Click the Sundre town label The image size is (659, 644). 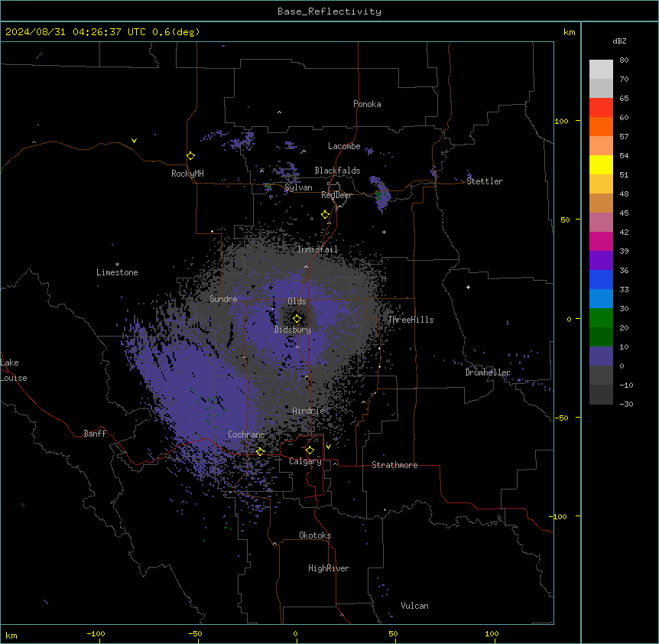click(223, 299)
